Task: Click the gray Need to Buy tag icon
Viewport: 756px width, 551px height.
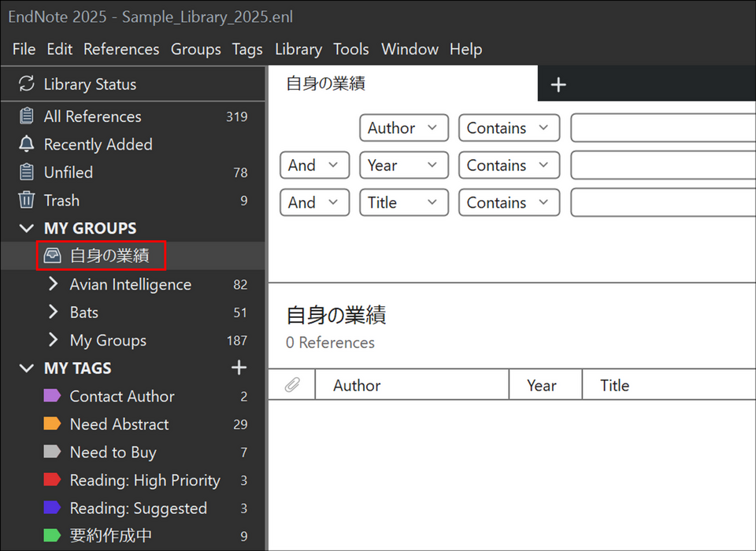Action: coord(52,452)
